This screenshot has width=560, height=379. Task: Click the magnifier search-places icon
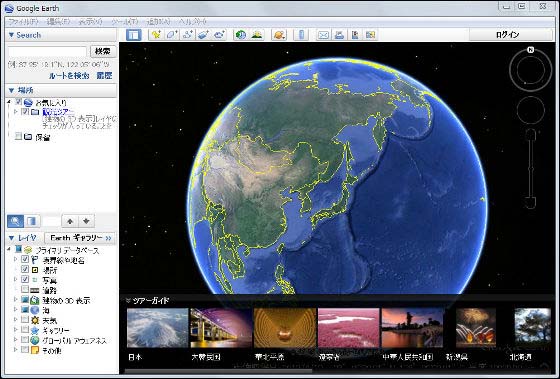coord(15,221)
